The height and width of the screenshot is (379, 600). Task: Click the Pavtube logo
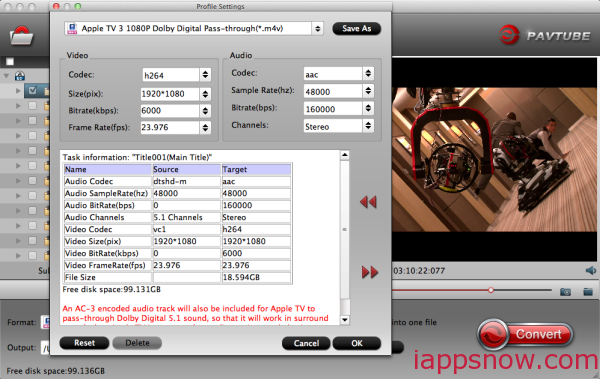(545, 36)
